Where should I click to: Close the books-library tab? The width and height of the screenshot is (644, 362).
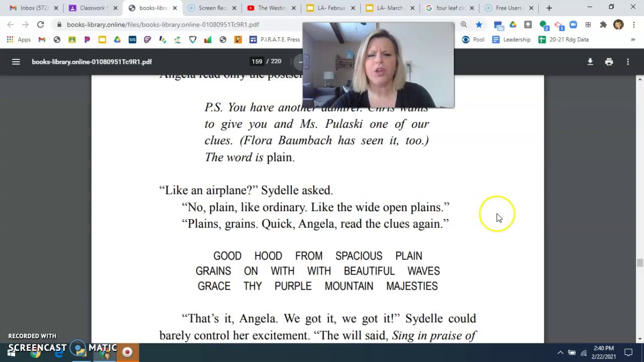click(175, 8)
